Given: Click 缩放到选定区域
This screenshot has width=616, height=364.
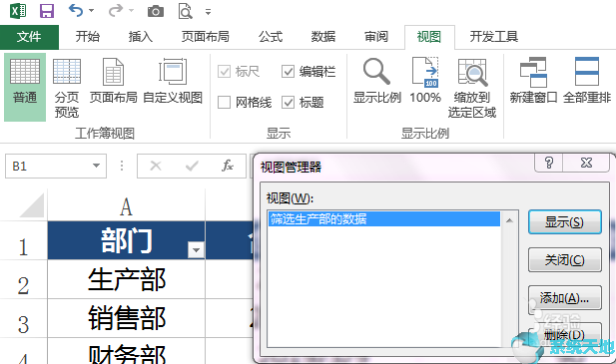Looking at the screenshot, I should tap(472, 88).
